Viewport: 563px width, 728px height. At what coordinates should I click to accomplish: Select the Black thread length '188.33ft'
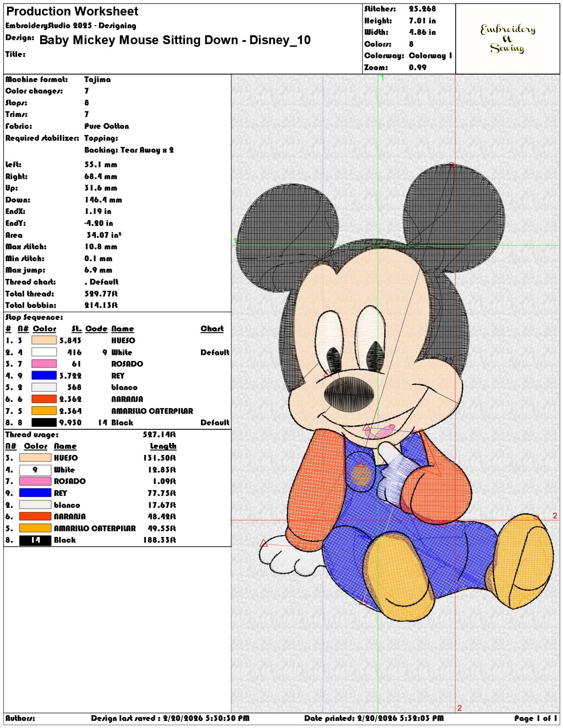click(159, 540)
